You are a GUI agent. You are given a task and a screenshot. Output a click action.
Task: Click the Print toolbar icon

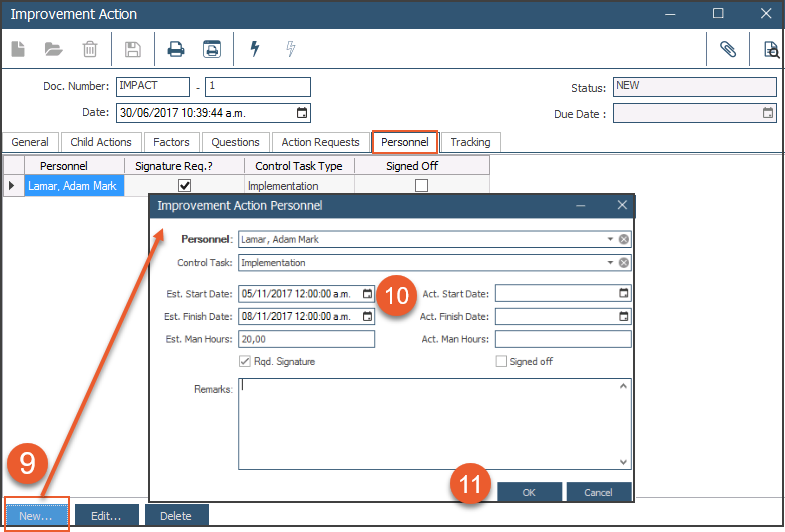[x=176, y=49]
